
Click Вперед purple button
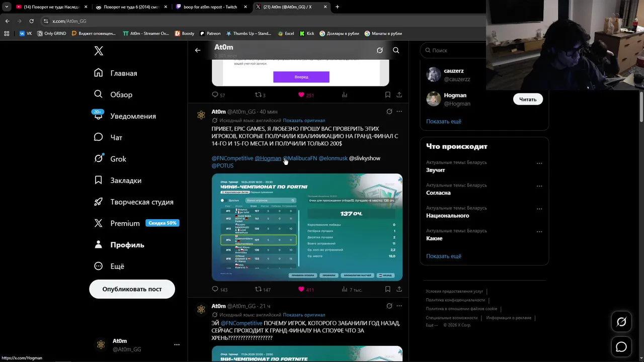[301, 77]
